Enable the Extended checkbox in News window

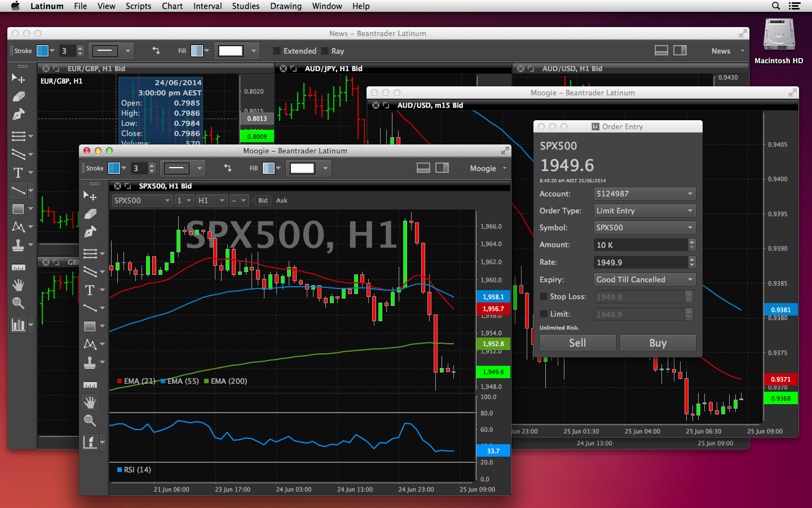277,51
